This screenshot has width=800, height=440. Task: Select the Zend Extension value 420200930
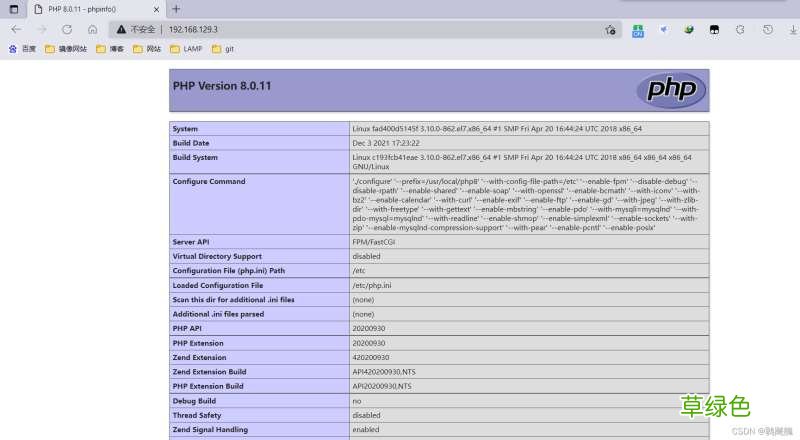pyautogui.click(x=370, y=357)
